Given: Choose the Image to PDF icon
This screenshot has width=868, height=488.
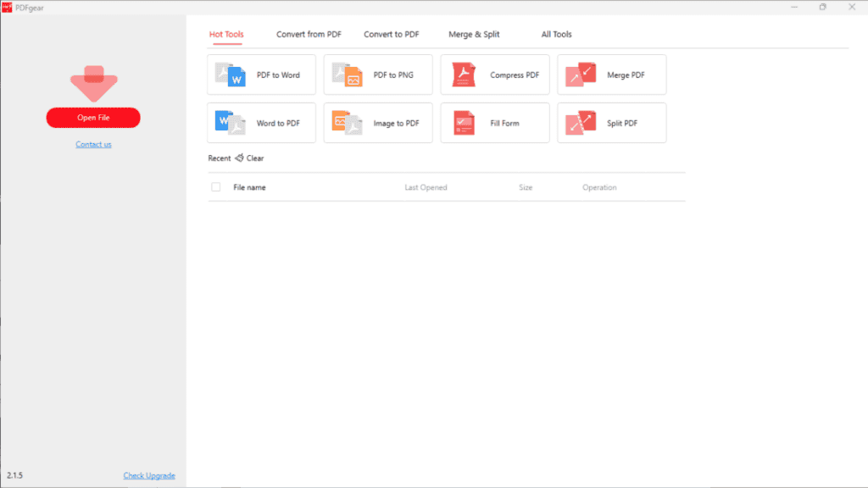Looking at the screenshot, I should 347,123.
